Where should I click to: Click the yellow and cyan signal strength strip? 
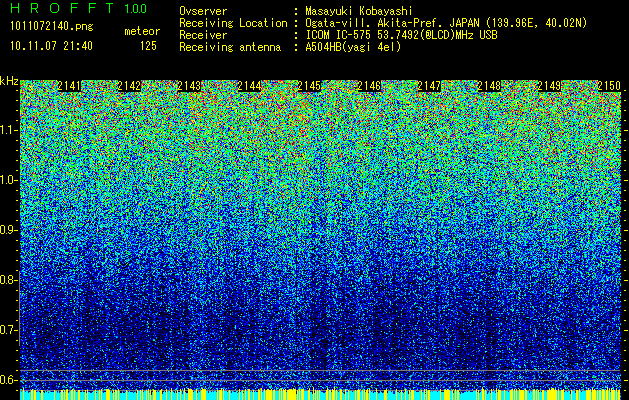tap(321, 394)
